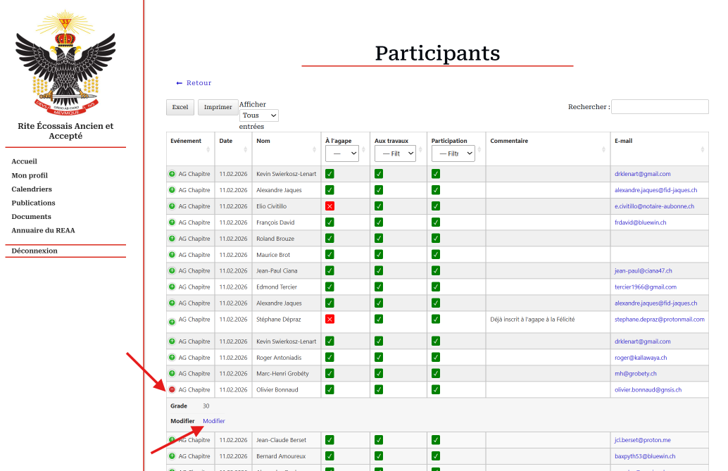
Task: Expand row details for Stéphane Dépraz
Action: [172, 322]
